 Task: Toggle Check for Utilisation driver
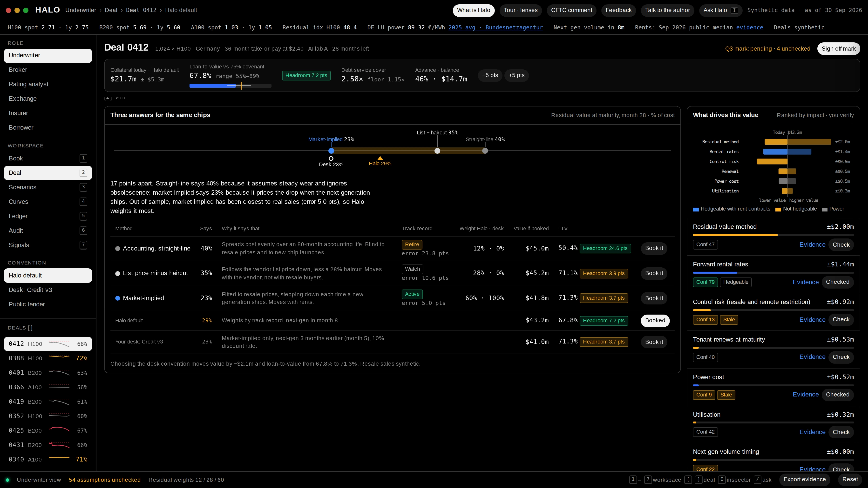(x=841, y=432)
